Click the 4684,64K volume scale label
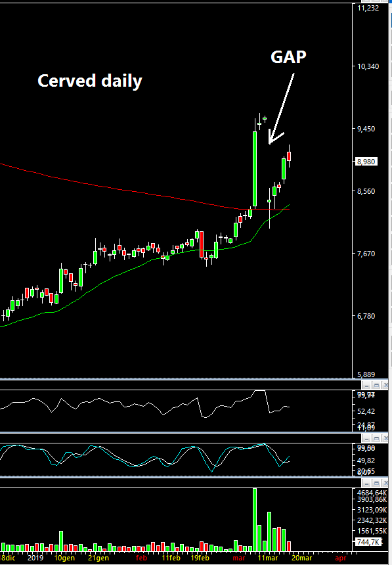The width and height of the screenshot is (392, 565). pos(372,493)
